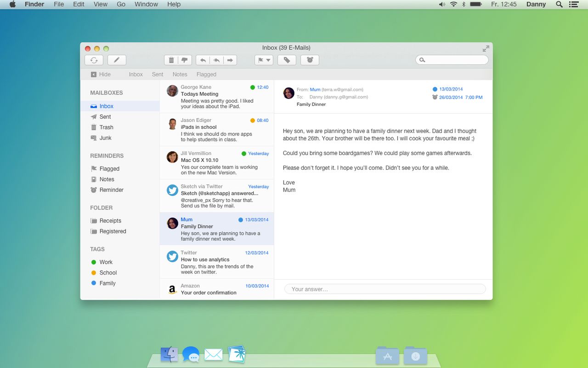Add a tag using the tag icon

tap(287, 60)
